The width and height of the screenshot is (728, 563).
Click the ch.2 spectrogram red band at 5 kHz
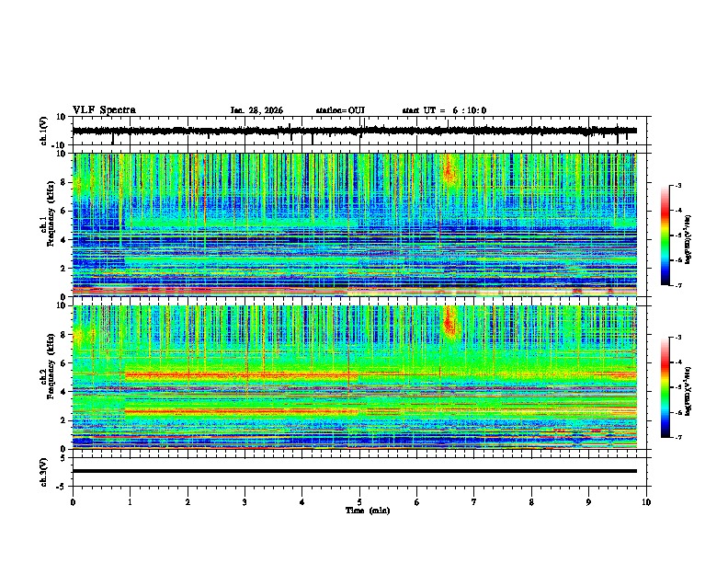[242, 374]
